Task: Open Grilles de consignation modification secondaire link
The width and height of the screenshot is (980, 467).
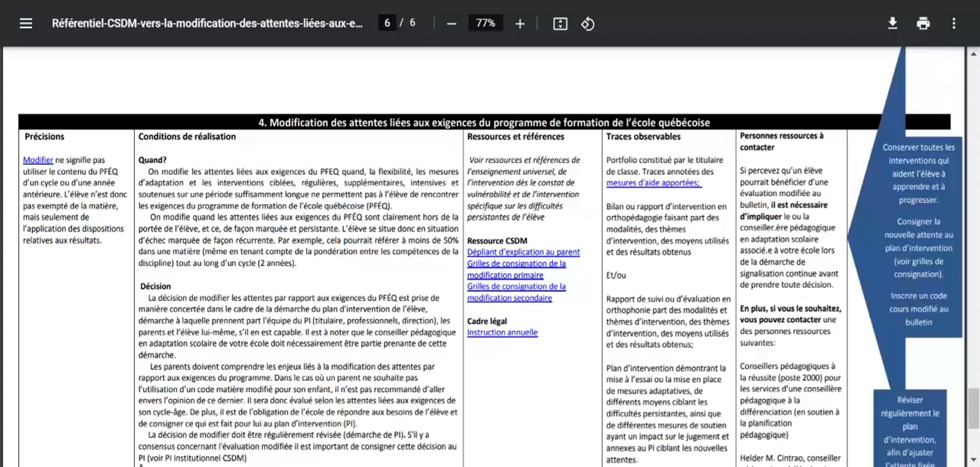Action: coord(517,292)
